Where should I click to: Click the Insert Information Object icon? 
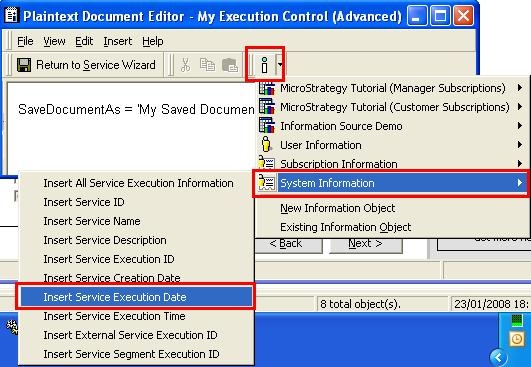(x=264, y=65)
